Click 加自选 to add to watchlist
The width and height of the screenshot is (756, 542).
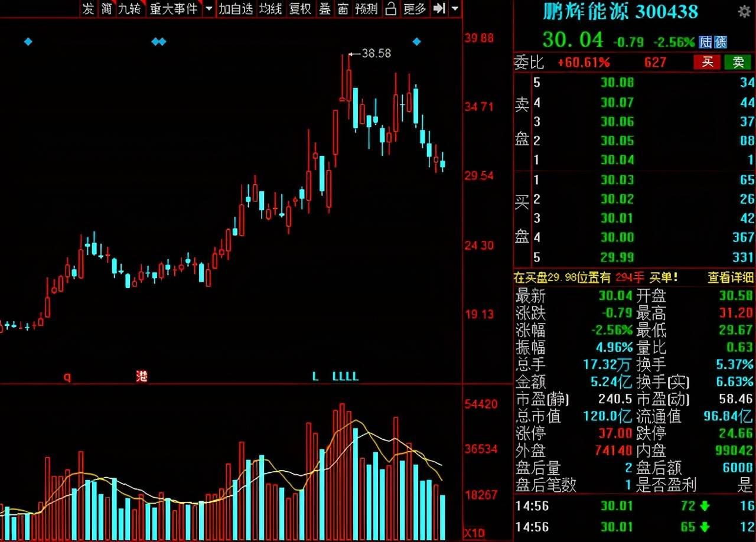click(x=236, y=8)
